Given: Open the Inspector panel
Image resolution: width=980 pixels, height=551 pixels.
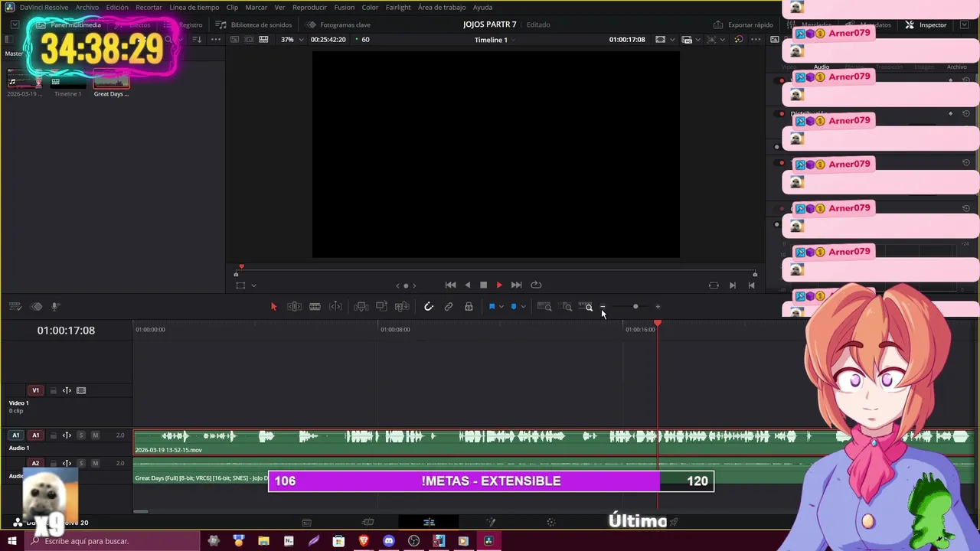Looking at the screenshot, I should (926, 24).
